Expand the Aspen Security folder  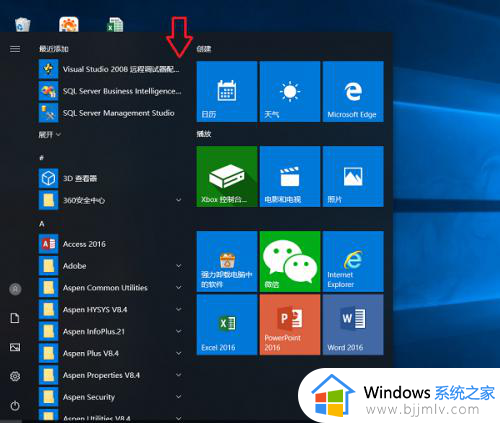click(x=110, y=397)
